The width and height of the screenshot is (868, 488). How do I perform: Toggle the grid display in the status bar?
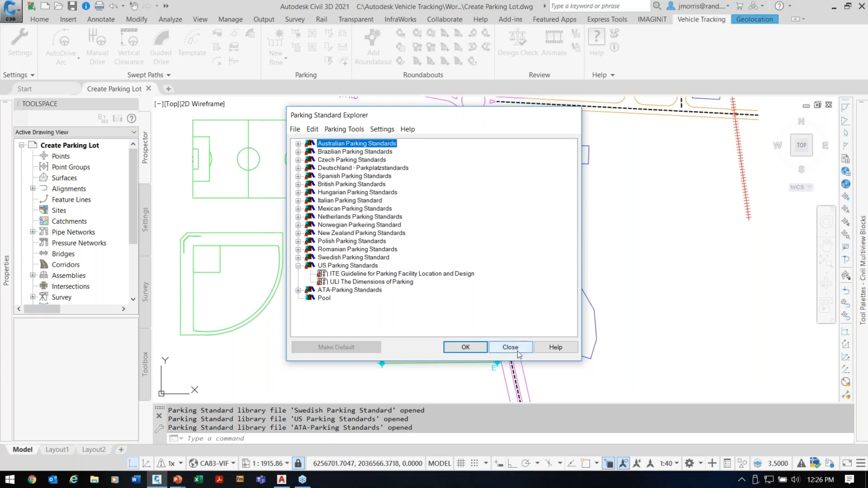point(461,463)
